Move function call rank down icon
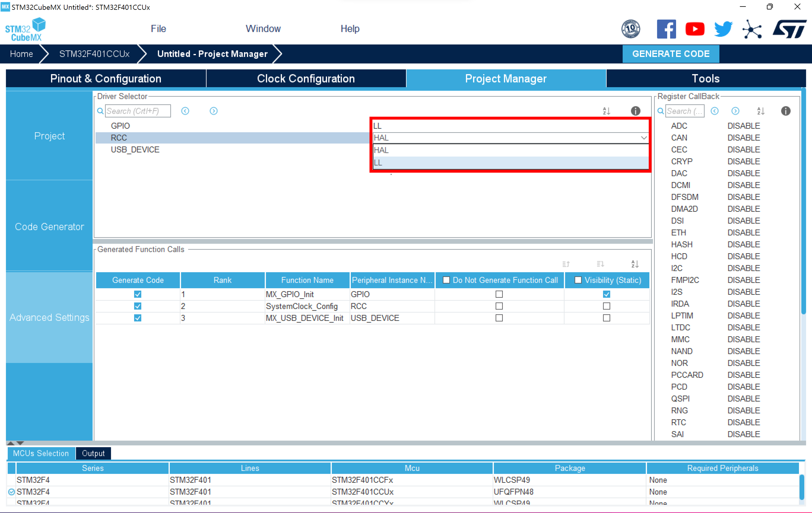Image resolution: width=812 pixels, height=513 pixels. pos(600,264)
